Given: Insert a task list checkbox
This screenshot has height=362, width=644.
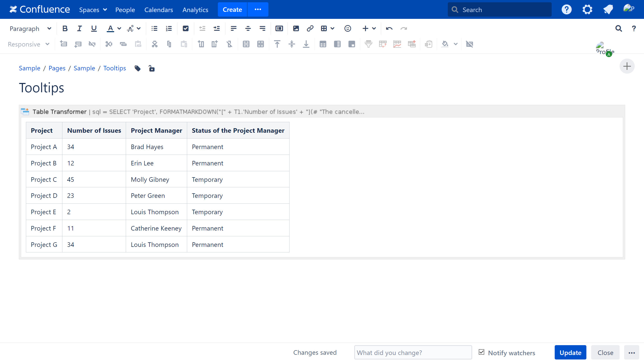Looking at the screenshot, I should click(x=185, y=29).
